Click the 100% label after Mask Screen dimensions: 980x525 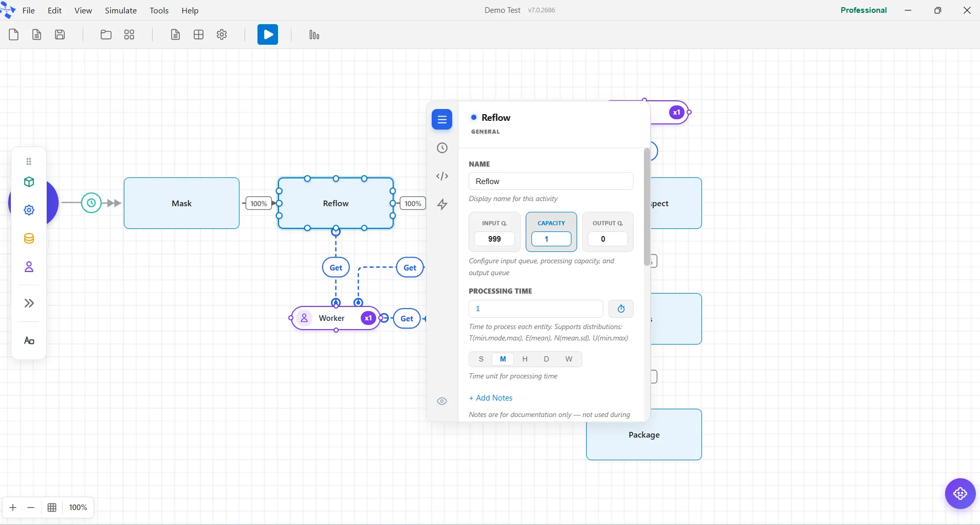tap(258, 204)
